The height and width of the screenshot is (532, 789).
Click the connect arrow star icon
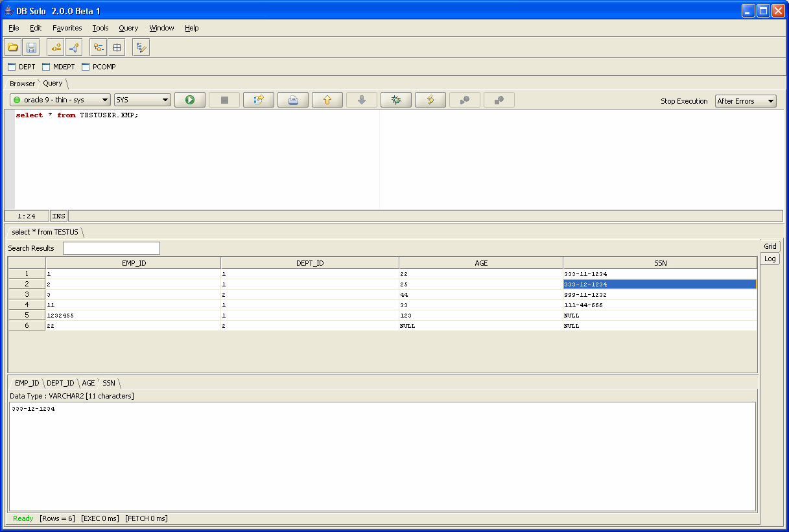coord(74,47)
